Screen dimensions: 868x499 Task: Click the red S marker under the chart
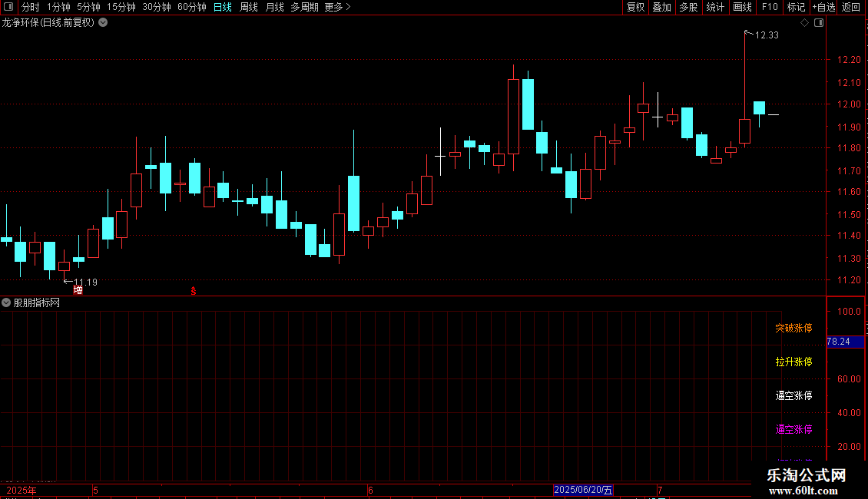tap(194, 290)
